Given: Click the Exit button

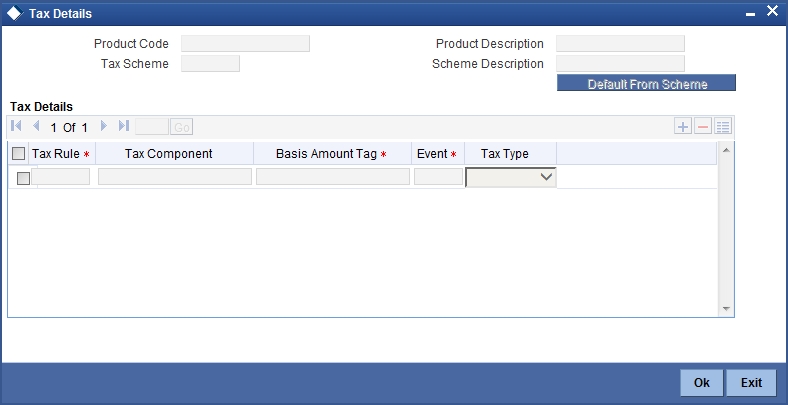Looking at the screenshot, I should pyautogui.click(x=751, y=383).
